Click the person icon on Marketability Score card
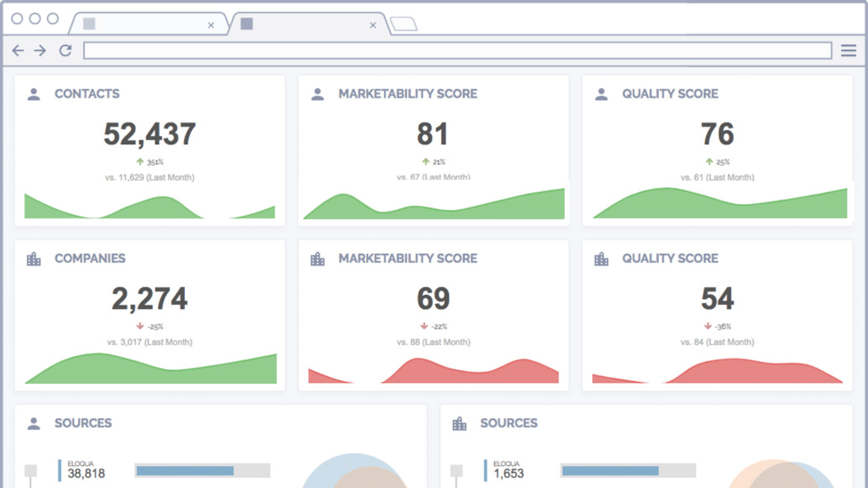Image resolution: width=868 pixels, height=488 pixels. [x=317, y=93]
